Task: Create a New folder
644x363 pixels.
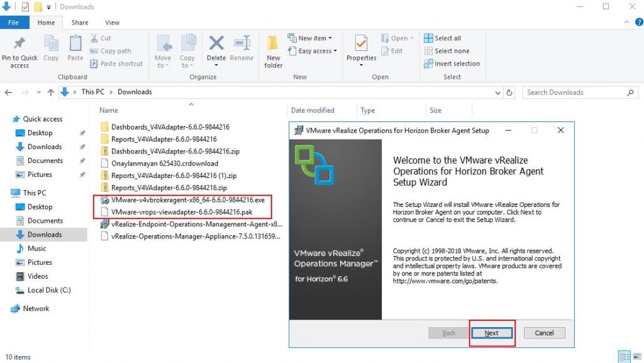Action: (273, 52)
